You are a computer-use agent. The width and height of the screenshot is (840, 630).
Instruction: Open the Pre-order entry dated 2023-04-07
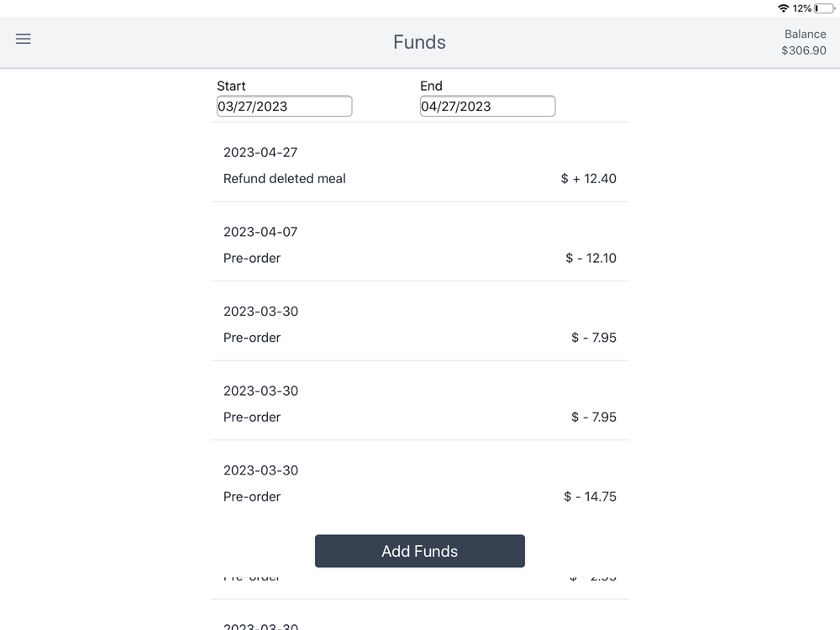[x=252, y=258]
